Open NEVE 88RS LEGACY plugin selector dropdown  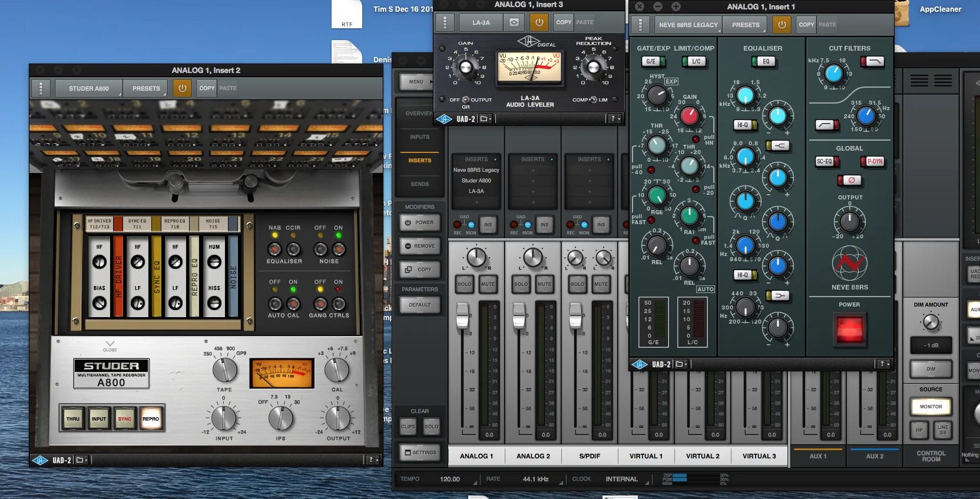(688, 25)
